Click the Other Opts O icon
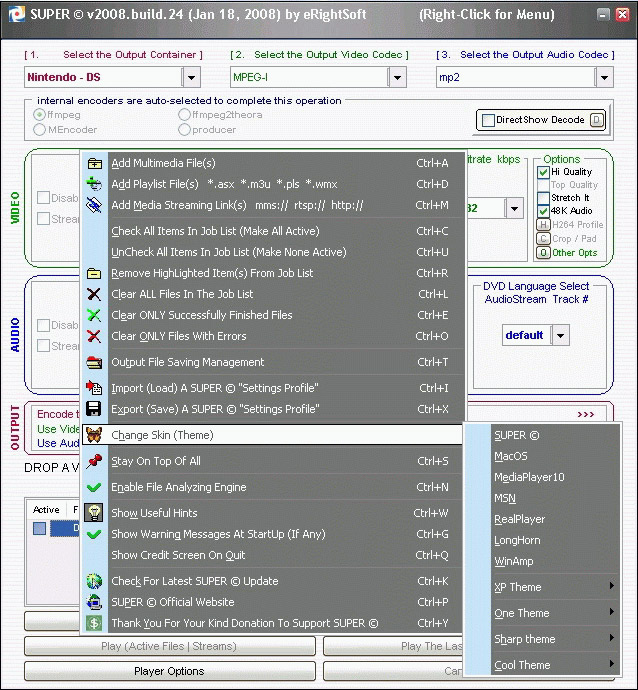Screen dimensions: 638x690 coord(543,253)
